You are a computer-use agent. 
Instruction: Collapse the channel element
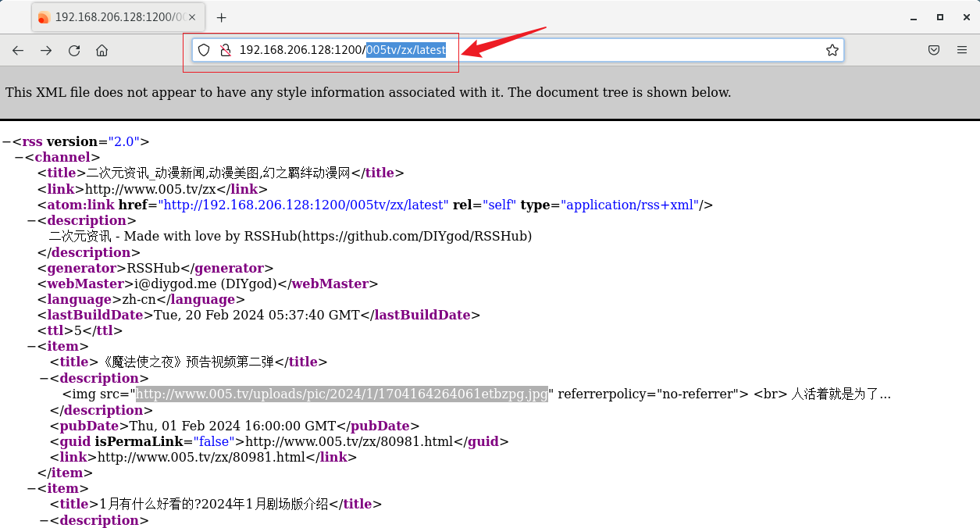[19, 157]
